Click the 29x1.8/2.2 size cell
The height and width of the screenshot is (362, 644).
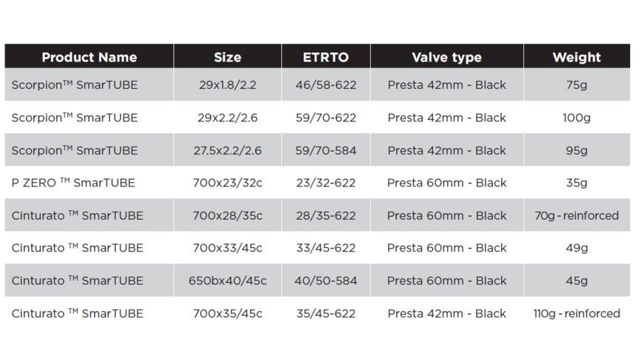pyautogui.click(x=227, y=85)
